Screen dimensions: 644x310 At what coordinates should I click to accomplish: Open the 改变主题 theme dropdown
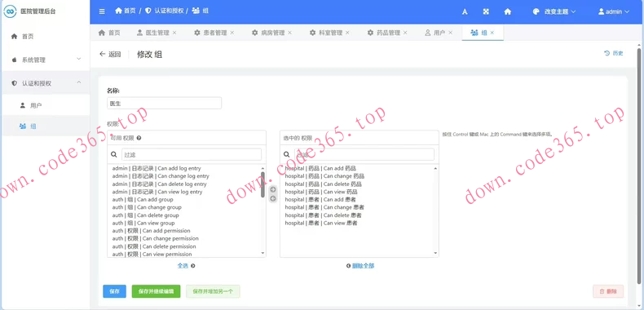tap(554, 12)
